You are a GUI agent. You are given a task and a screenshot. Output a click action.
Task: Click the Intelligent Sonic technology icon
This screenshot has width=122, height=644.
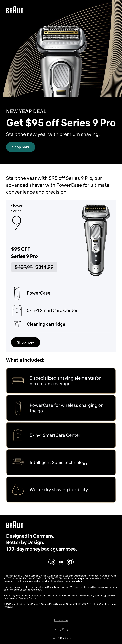18,462
